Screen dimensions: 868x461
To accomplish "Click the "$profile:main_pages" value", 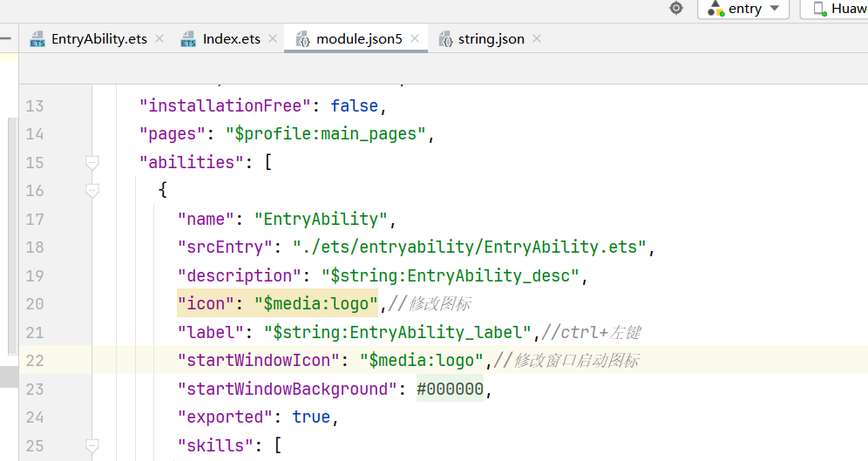I will tap(326, 134).
